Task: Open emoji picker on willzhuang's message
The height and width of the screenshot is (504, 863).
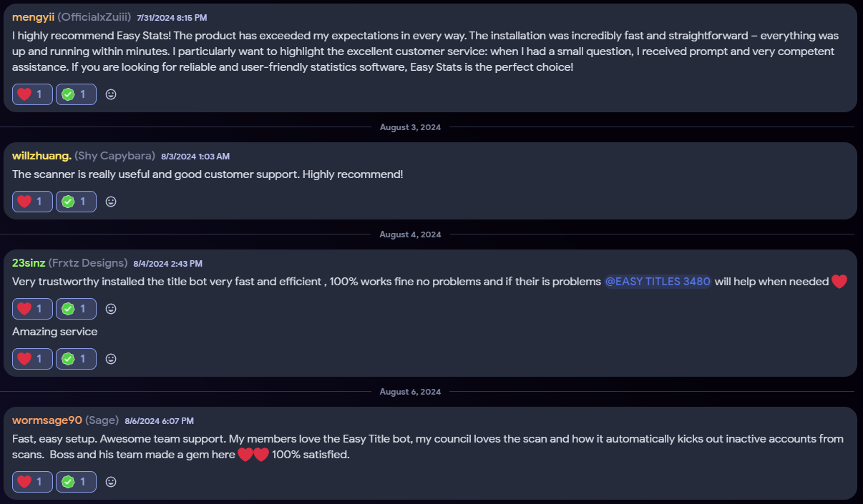Action: click(x=111, y=202)
